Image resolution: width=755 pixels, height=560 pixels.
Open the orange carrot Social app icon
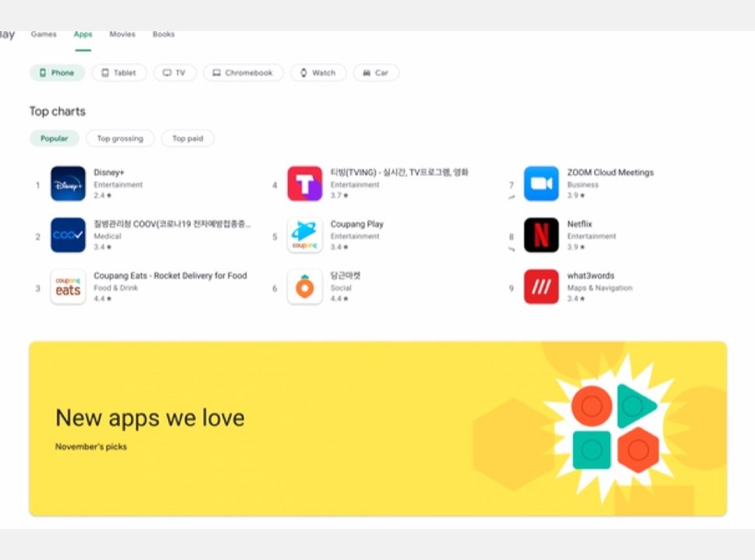305,287
